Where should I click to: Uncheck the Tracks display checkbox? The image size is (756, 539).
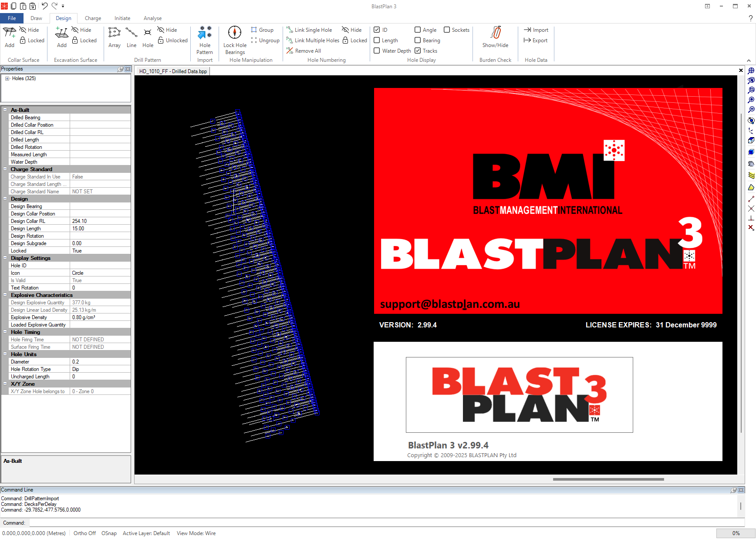(x=418, y=51)
